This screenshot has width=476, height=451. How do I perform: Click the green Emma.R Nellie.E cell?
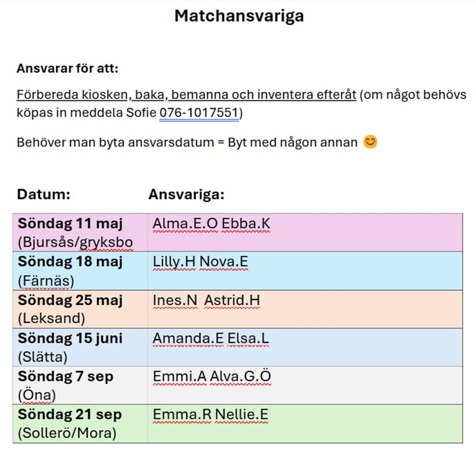(x=305, y=423)
